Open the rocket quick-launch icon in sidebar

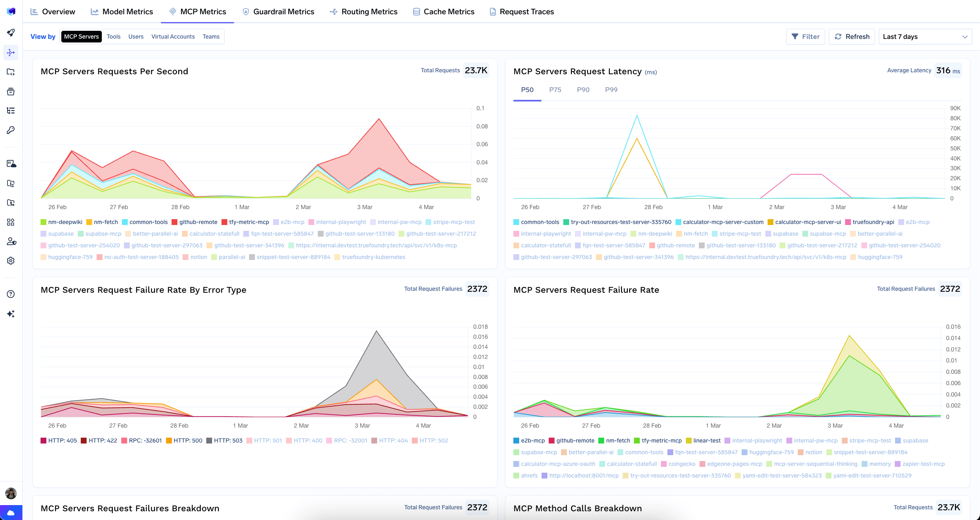point(11,33)
